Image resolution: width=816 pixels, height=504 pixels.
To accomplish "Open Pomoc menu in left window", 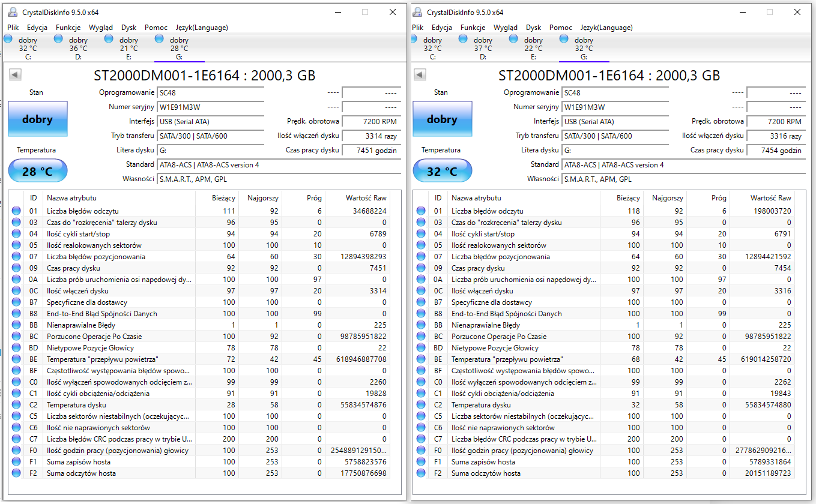I will click(156, 28).
